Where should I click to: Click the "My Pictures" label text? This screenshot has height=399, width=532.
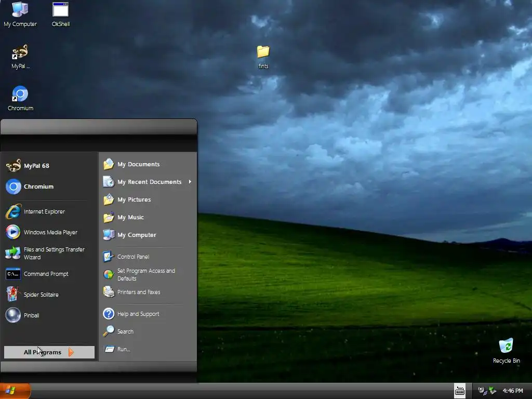[x=134, y=199]
